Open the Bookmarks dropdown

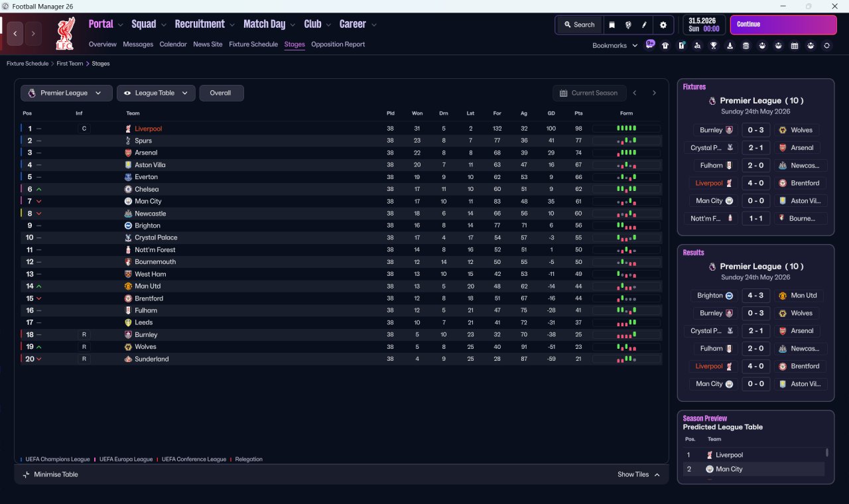[x=615, y=46]
